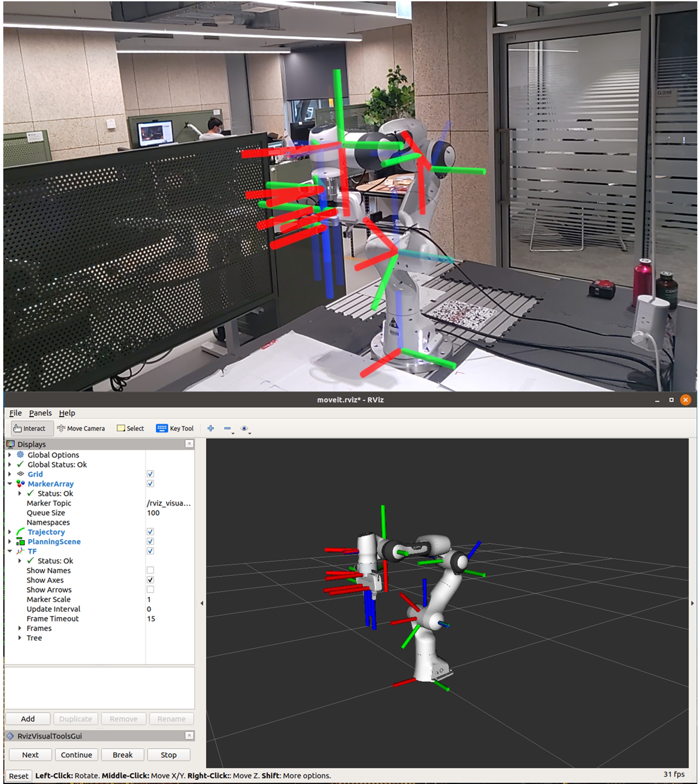
Task: Click the RvizVisualToolsGui diamond icon
Action: pyautogui.click(x=10, y=736)
